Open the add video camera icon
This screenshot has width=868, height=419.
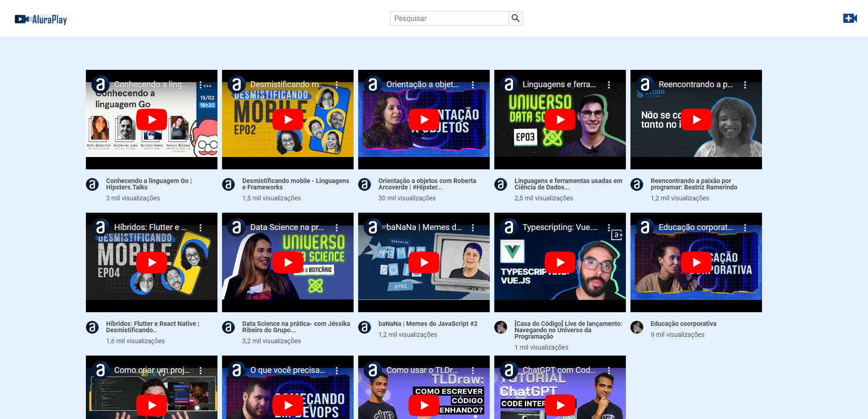point(850,18)
